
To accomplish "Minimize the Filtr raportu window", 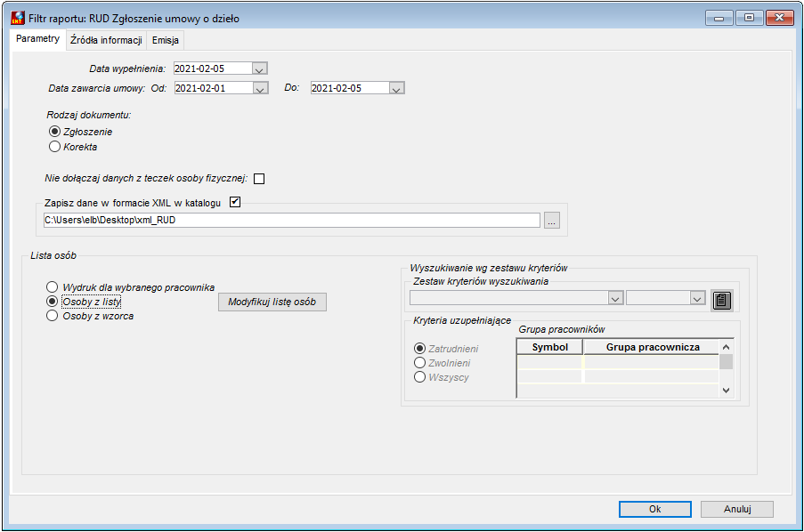I will point(719,18).
